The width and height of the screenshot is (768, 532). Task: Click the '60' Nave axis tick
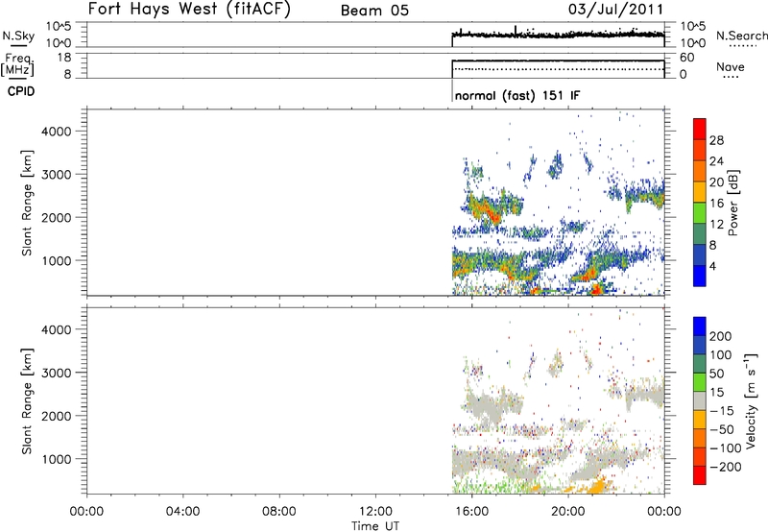tap(686, 58)
